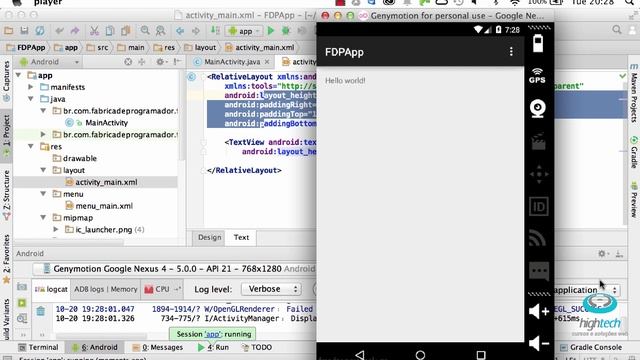The width and height of the screenshot is (640, 360).
Task: Take screenshot with camera icon in Android panel
Action: coord(22,287)
